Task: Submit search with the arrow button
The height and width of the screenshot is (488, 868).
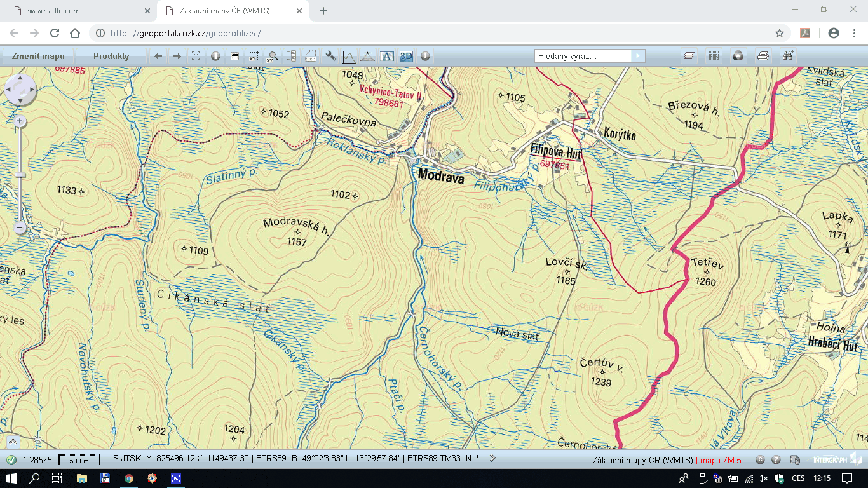Action: (x=638, y=56)
